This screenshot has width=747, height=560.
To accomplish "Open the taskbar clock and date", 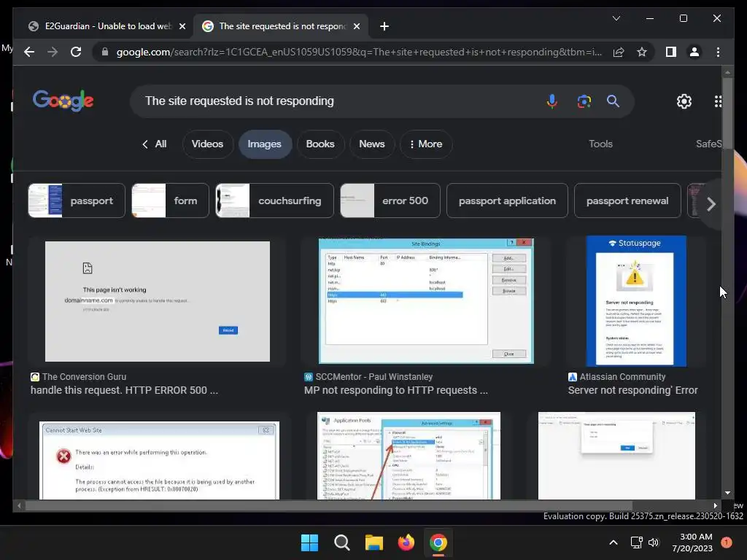I will (x=692, y=542).
